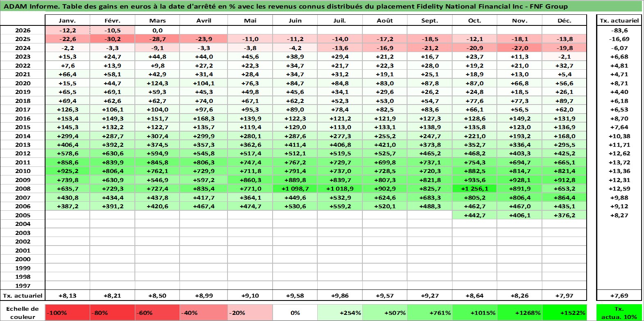
Task: Click the Tx. actuariel row label at bottom left
Action: tap(23, 296)
